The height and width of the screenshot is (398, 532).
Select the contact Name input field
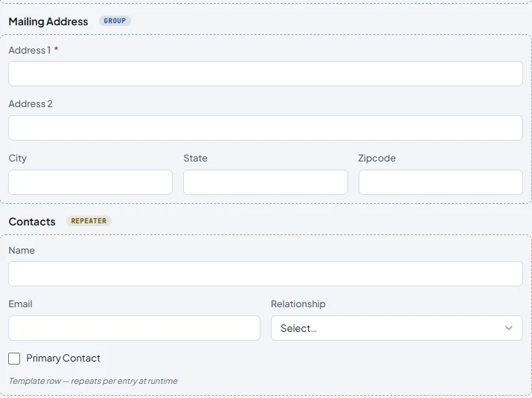click(x=266, y=274)
